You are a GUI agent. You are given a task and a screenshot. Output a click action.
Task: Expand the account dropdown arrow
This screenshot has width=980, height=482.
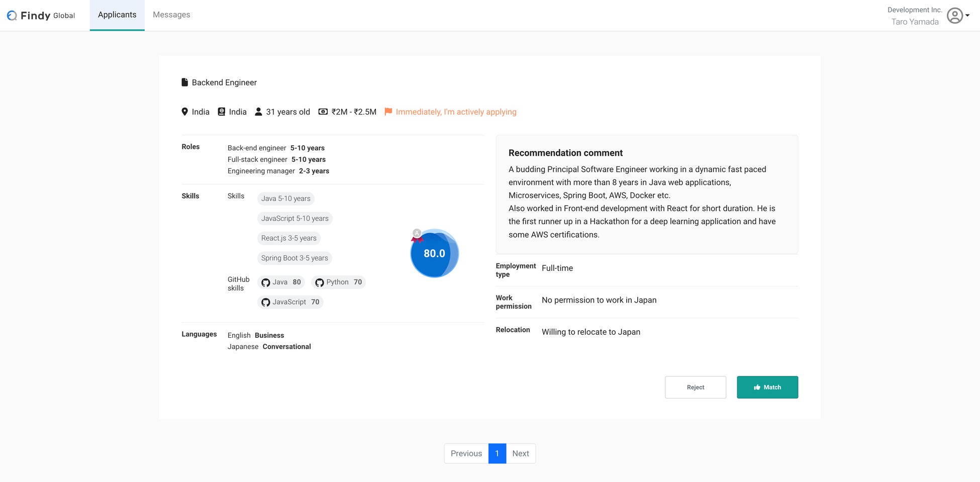pyautogui.click(x=967, y=16)
